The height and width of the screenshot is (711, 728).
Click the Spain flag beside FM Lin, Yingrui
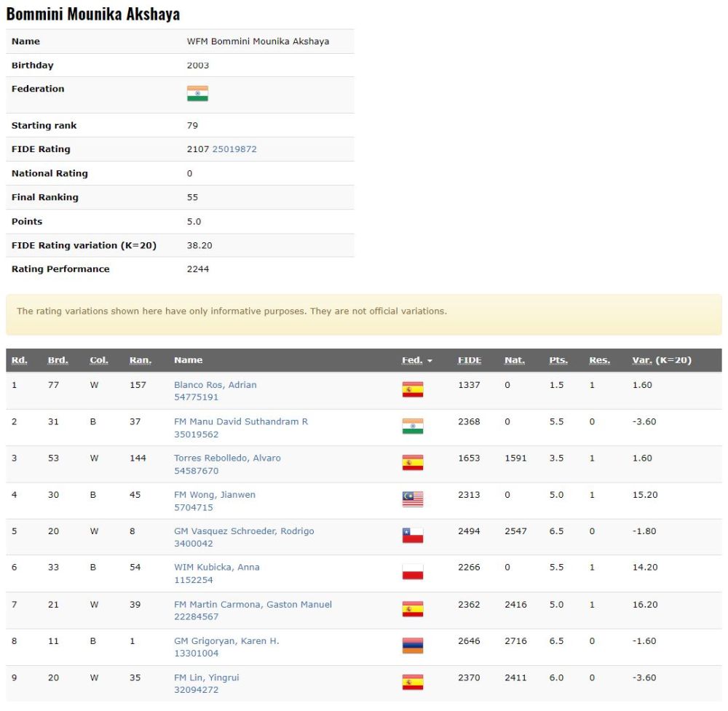point(413,682)
